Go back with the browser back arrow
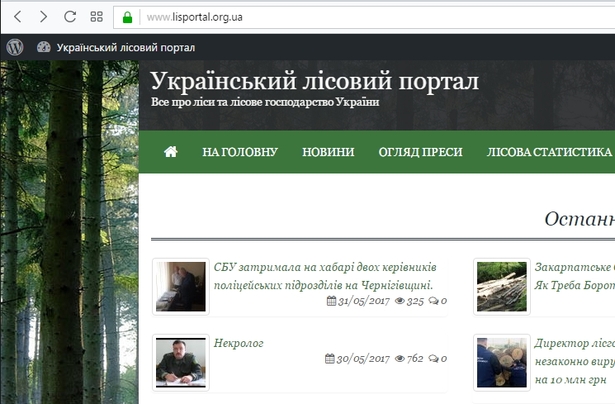 point(18,16)
